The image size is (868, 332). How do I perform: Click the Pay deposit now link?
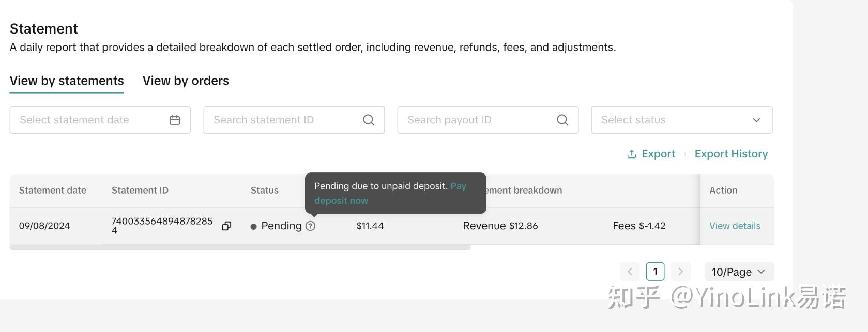341,201
